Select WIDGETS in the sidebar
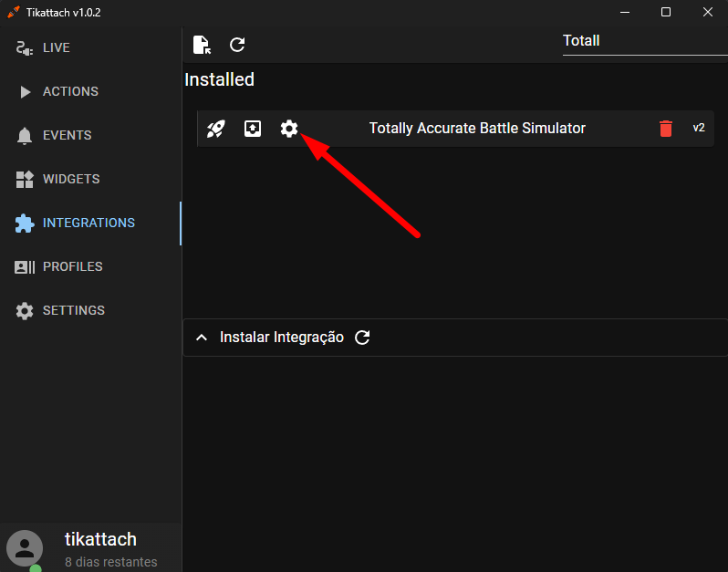This screenshot has width=728, height=572. 90,179
